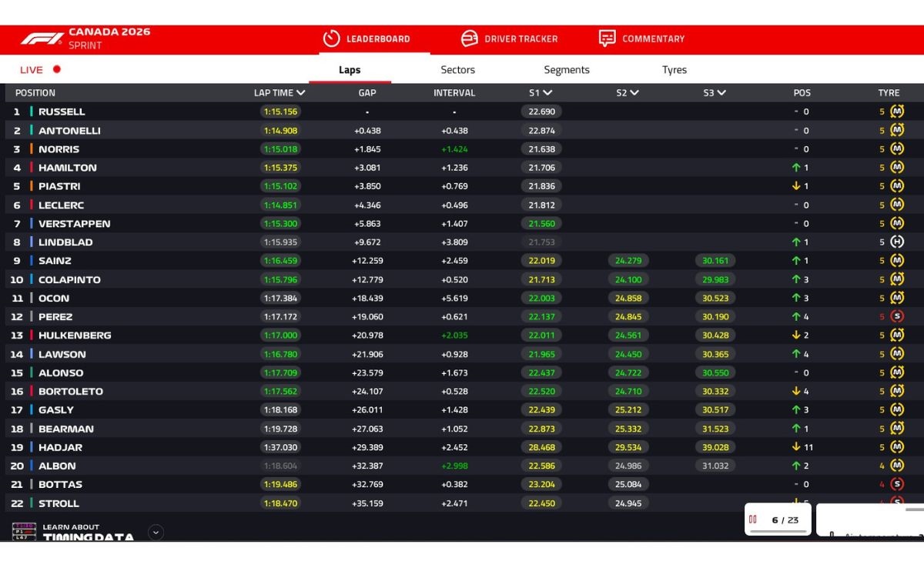The height and width of the screenshot is (561, 924).
Task: Open the S2 column dropdown
Action: click(x=634, y=92)
